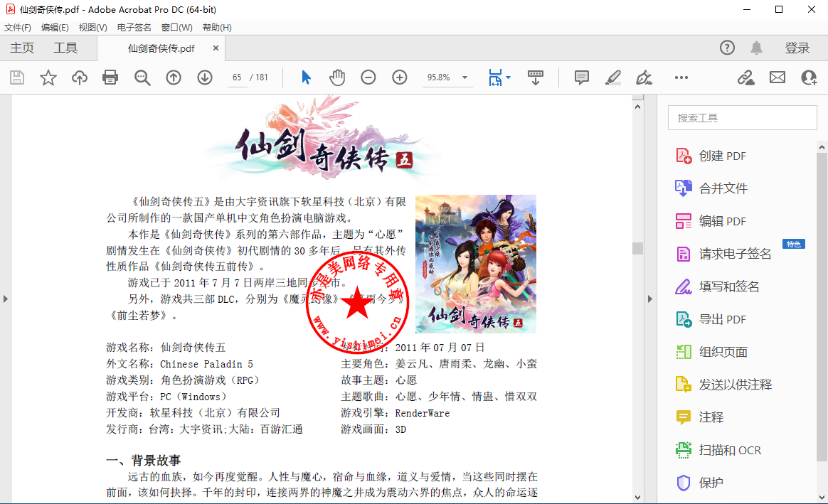
Task: Show more tools ellipsis menu
Action: 681,77
